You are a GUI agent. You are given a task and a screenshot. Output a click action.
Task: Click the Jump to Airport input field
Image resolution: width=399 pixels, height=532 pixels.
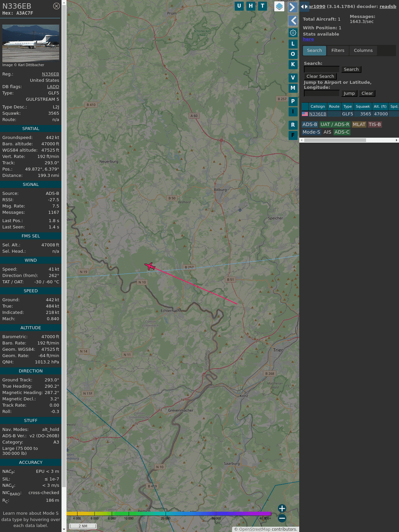pos(322,93)
